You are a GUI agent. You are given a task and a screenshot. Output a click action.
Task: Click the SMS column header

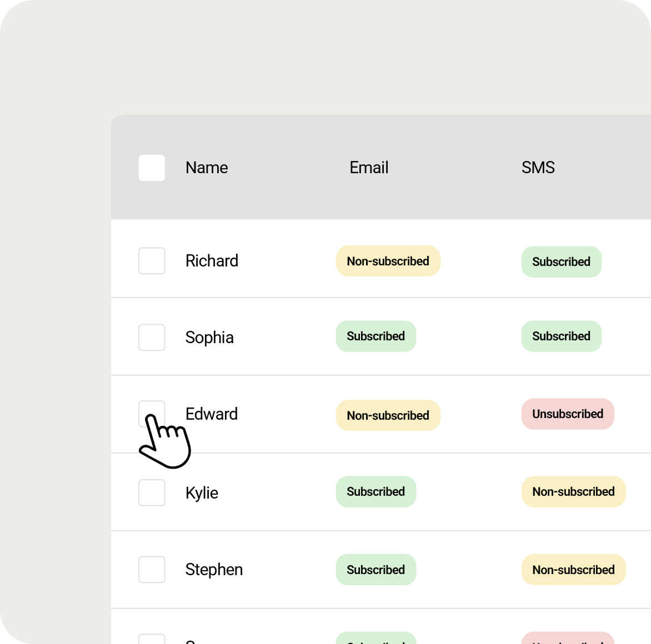click(538, 168)
